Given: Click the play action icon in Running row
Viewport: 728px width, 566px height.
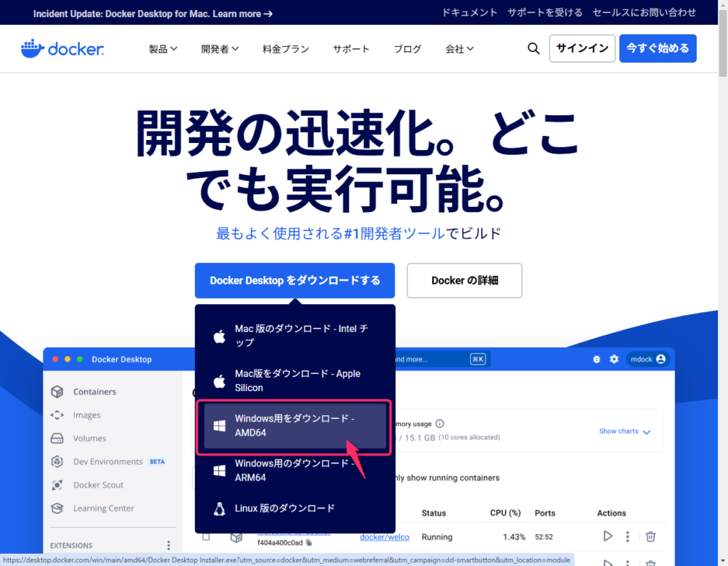Looking at the screenshot, I should click(608, 536).
